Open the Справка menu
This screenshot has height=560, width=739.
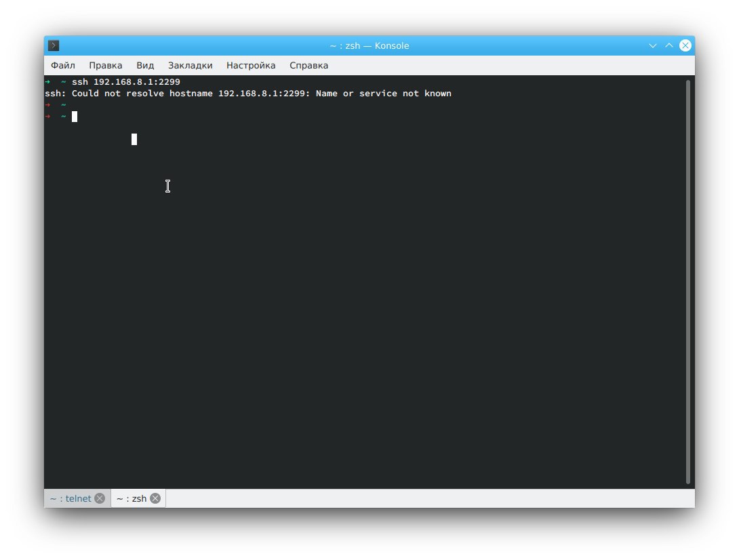pyautogui.click(x=308, y=66)
